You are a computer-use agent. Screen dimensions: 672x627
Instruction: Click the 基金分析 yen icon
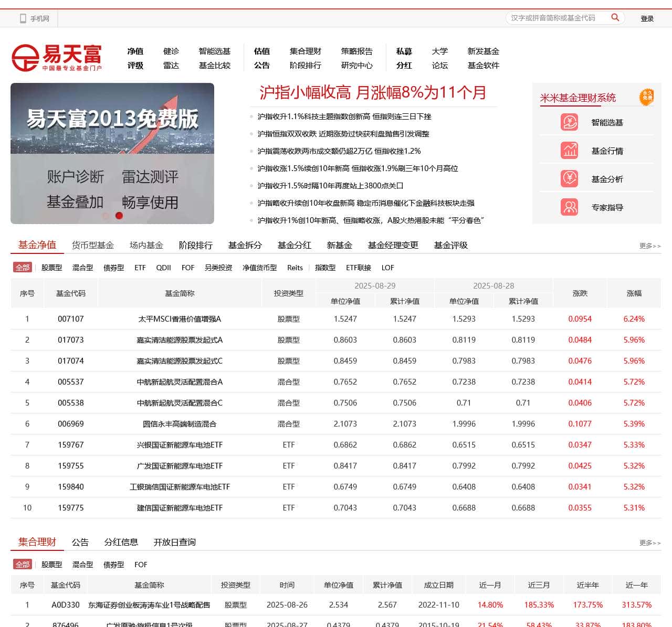point(570,179)
